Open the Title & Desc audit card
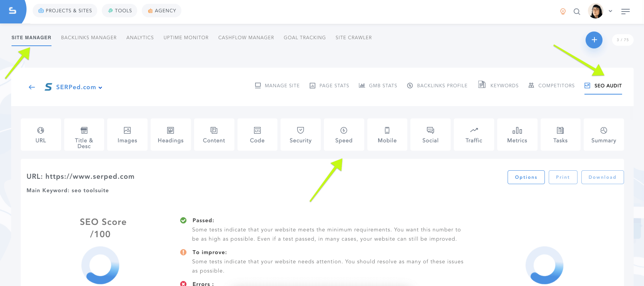The width and height of the screenshot is (644, 286). click(84, 135)
